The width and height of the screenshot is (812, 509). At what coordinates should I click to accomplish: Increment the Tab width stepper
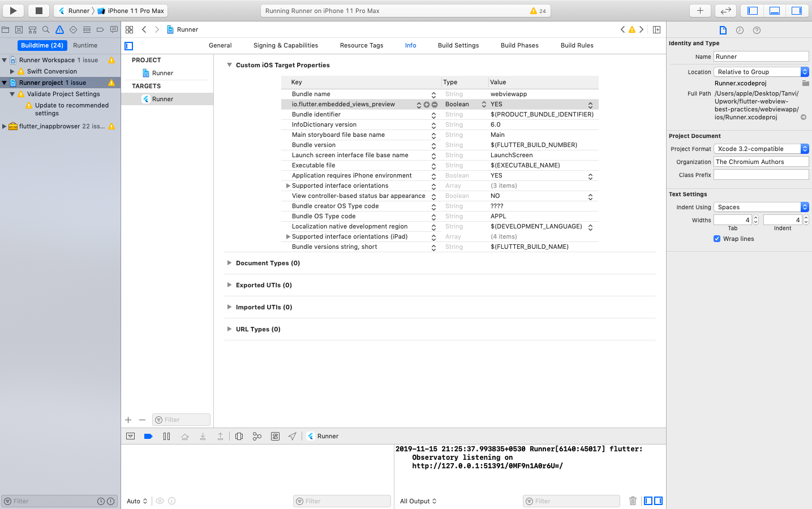(755, 218)
